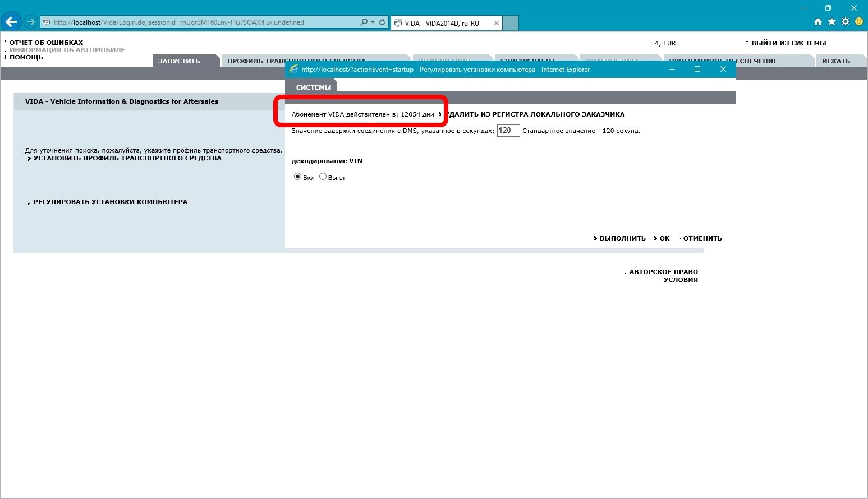Open Favorites star icon
This screenshot has height=499, width=868.
[832, 22]
